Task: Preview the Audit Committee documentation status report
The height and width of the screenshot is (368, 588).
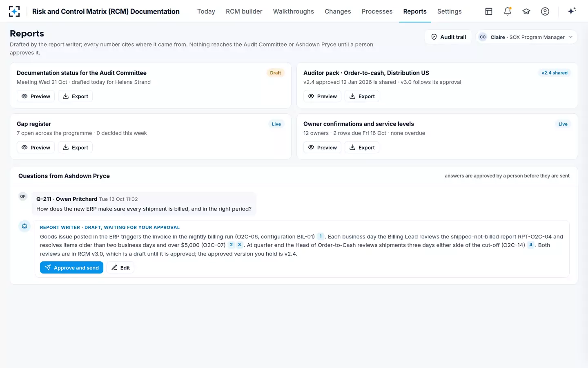Action: (x=36, y=96)
